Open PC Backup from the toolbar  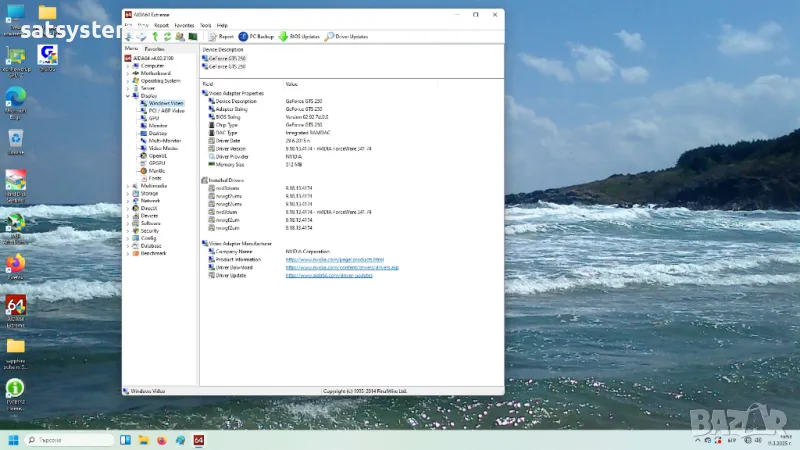point(256,36)
